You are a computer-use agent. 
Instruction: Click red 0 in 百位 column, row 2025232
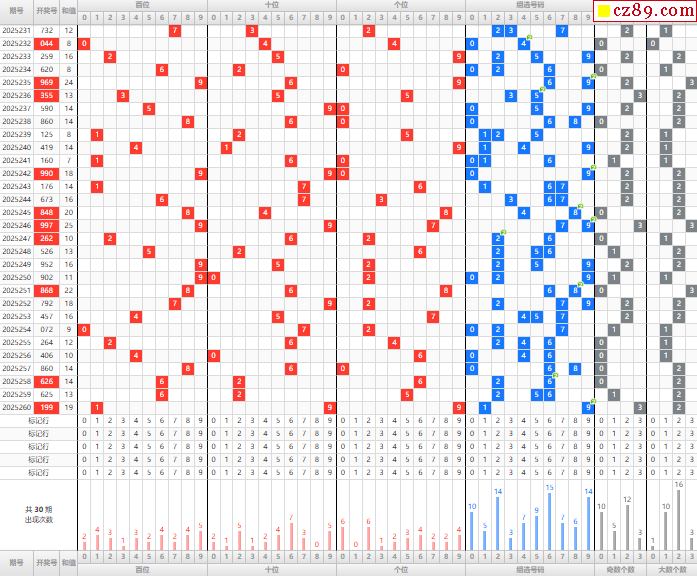(x=84, y=44)
